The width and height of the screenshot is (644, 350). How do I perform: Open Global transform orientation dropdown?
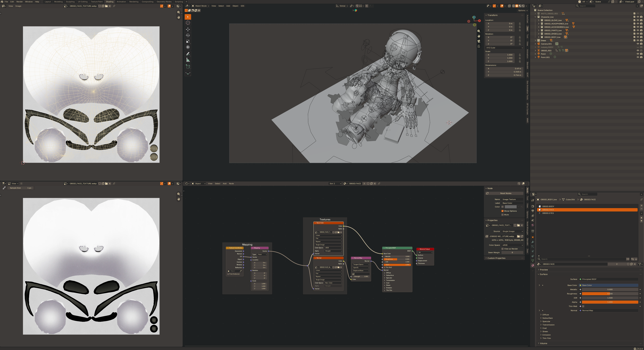(x=342, y=6)
